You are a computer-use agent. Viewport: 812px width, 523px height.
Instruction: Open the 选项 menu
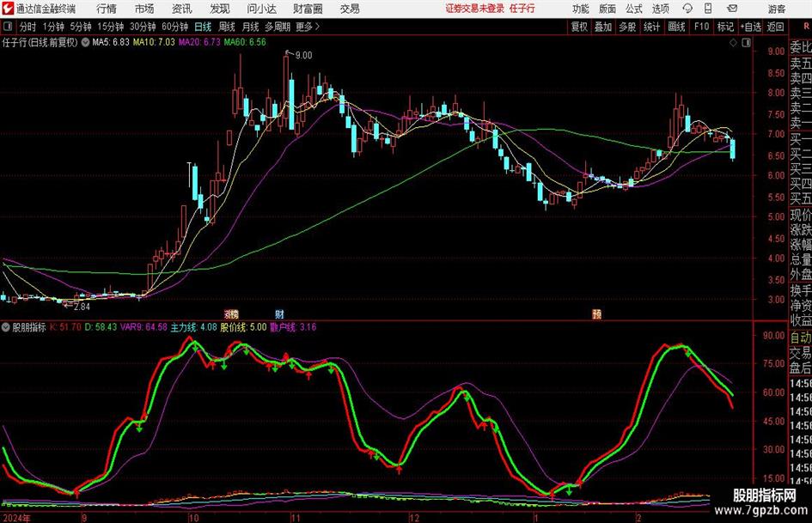(661, 9)
